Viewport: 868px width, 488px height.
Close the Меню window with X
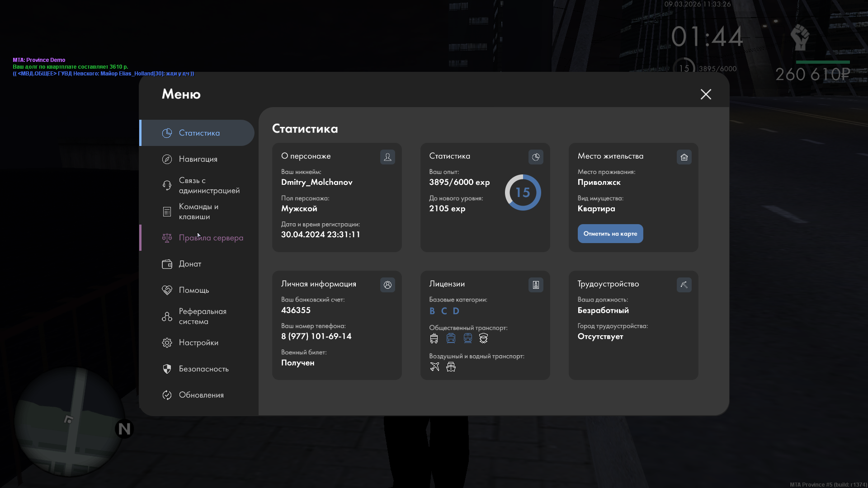(x=706, y=94)
